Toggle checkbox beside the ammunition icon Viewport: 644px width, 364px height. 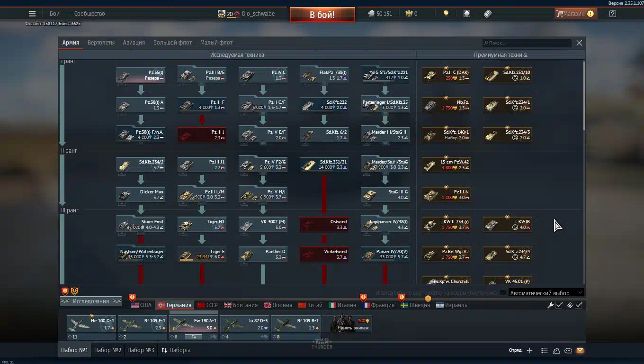[x=579, y=305]
